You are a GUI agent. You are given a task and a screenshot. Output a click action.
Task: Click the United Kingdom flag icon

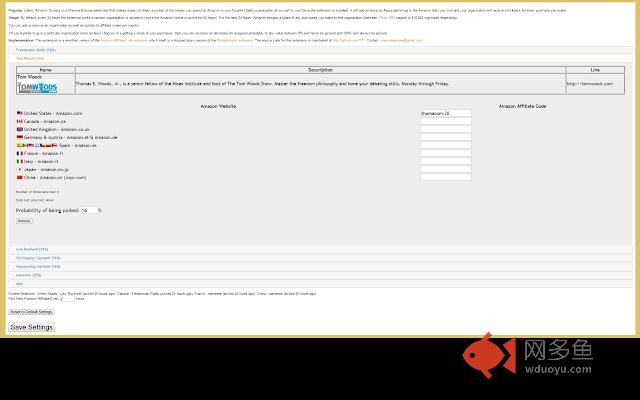20,129
